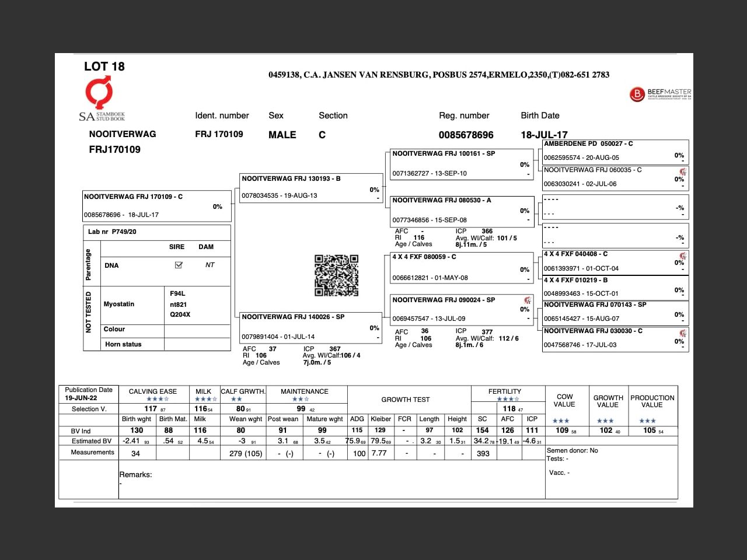Click red icon in 4 X 4 FXF 040408 box
This screenshot has width=747, height=560.
click(682, 256)
